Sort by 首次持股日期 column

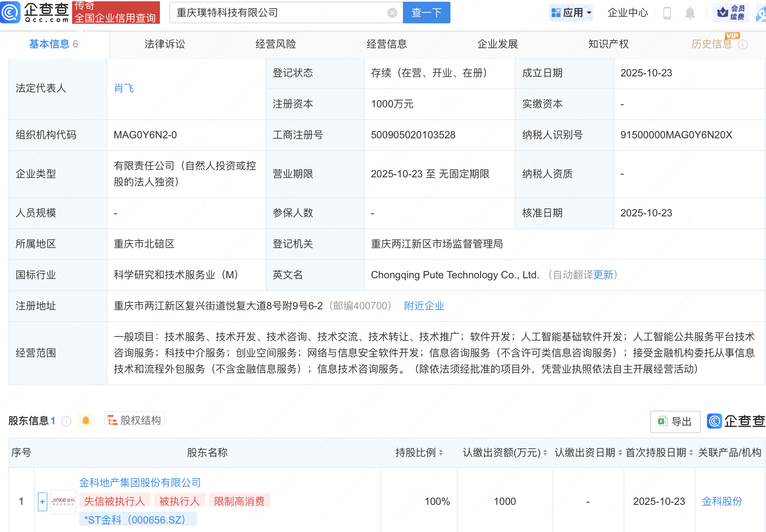[691, 453]
